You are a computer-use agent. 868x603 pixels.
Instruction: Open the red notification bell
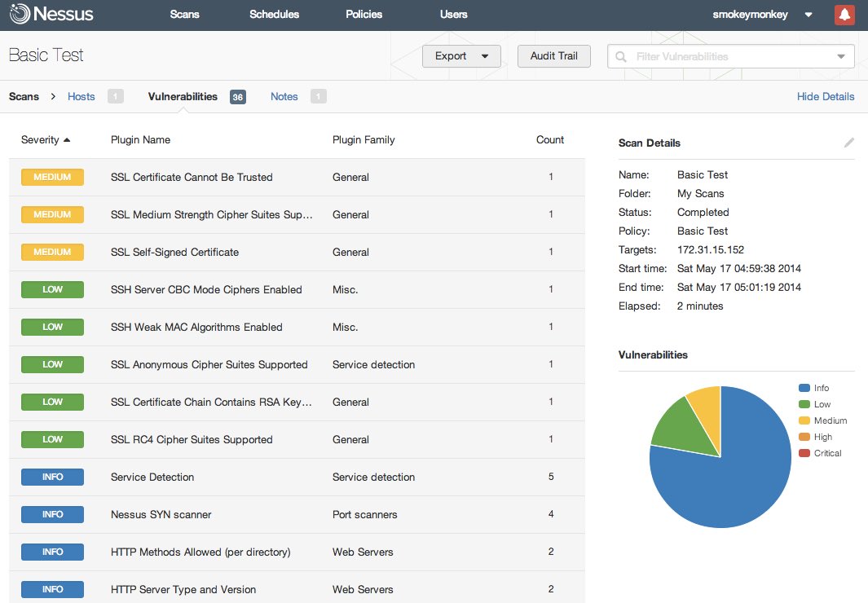click(x=844, y=15)
